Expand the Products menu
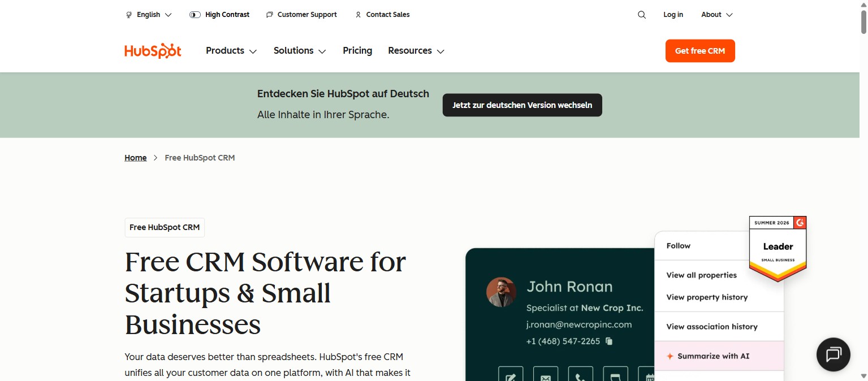Image resolution: width=868 pixels, height=381 pixels. click(231, 51)
